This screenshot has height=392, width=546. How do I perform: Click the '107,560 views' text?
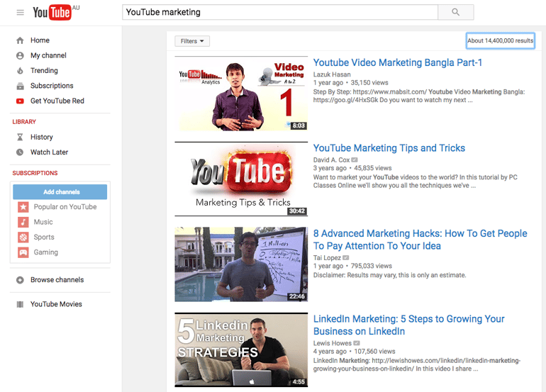pyautogui.click(x=374, y=352)
